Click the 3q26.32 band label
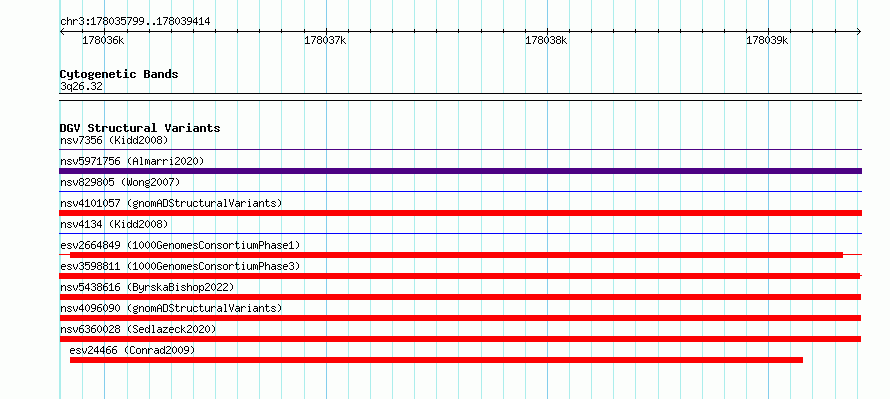890x399 pixels. 81,87
